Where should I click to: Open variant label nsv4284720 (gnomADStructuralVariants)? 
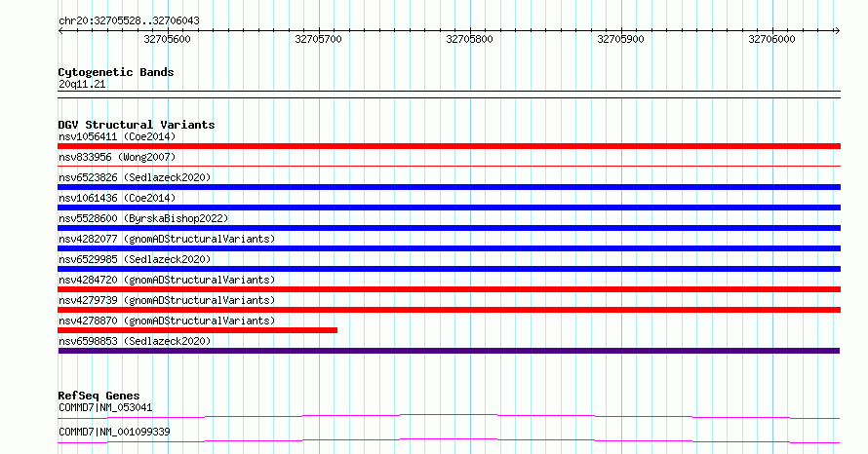pyautogui.click(x=167, y=280)
